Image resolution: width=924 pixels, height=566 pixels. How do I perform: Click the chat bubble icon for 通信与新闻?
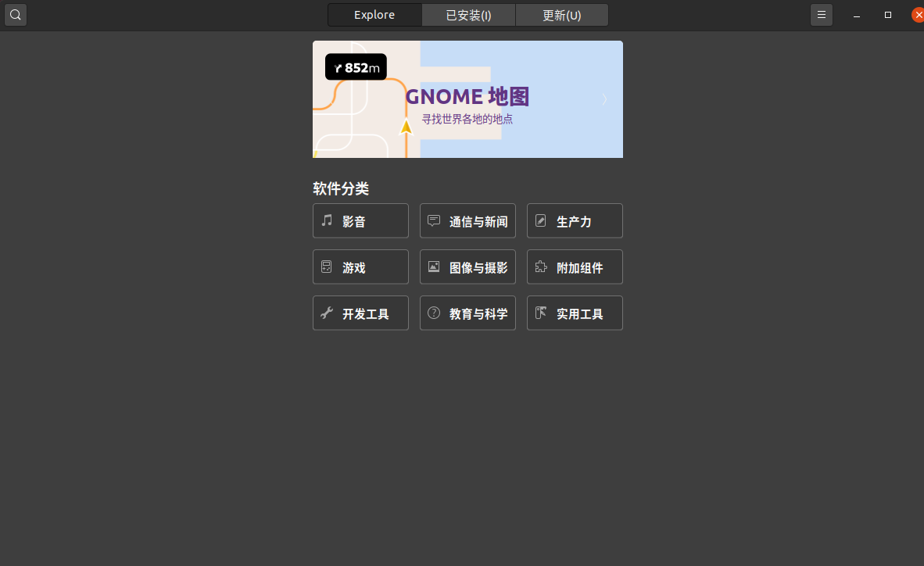(434, 220)
